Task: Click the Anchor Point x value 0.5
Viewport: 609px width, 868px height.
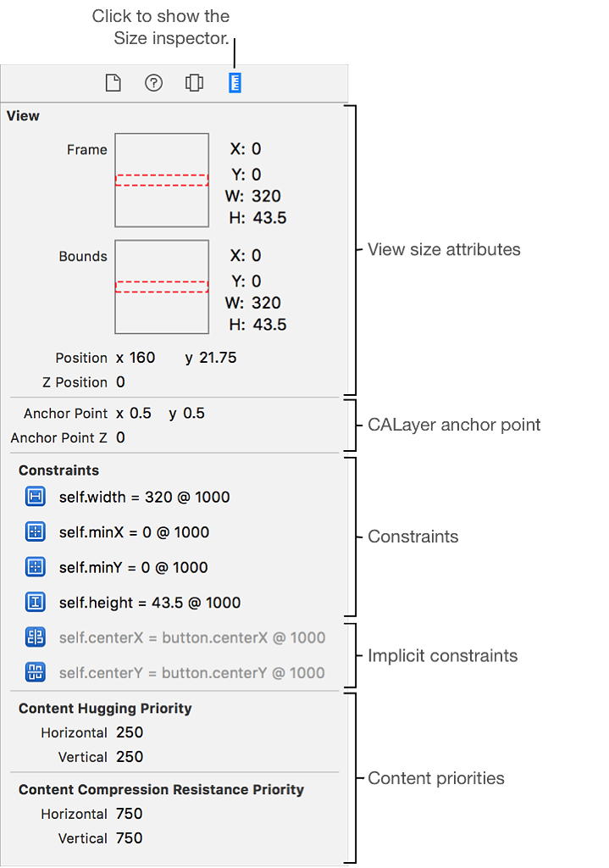Action: point(141,413)
